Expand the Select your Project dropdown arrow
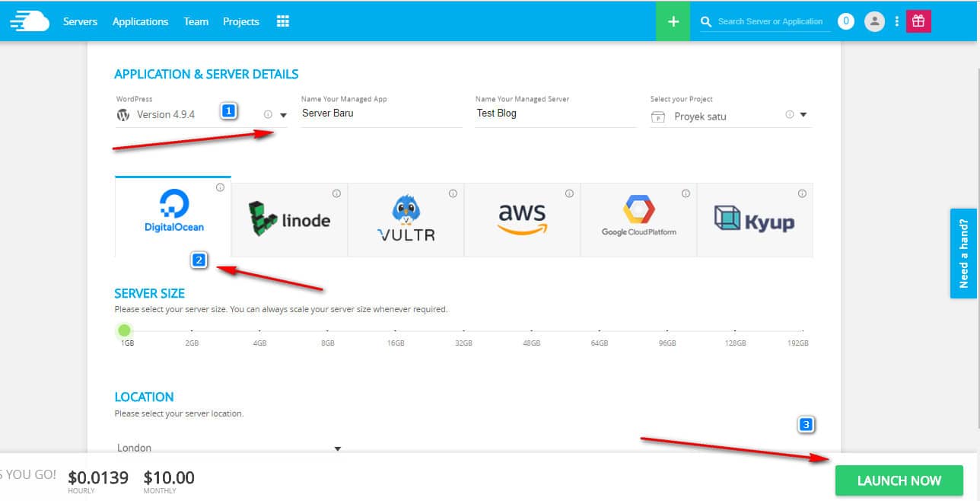 [803, 115]
